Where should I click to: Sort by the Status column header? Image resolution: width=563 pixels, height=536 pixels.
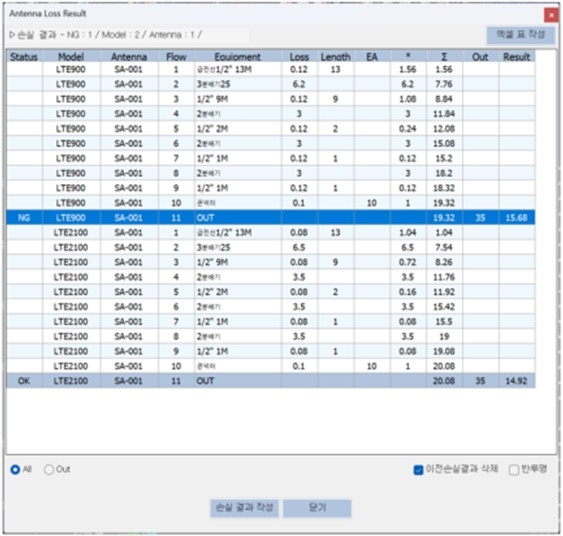[24, 57]
